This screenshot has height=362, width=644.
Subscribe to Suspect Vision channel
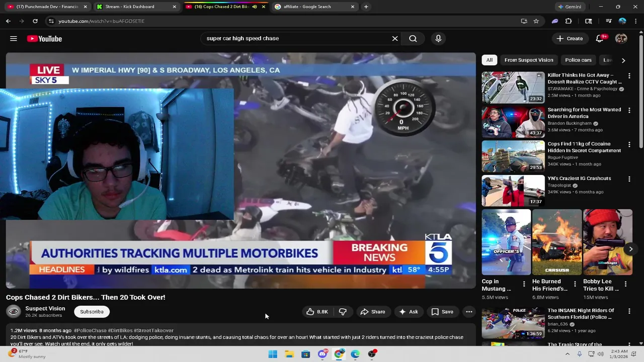[x=92, y=312]
